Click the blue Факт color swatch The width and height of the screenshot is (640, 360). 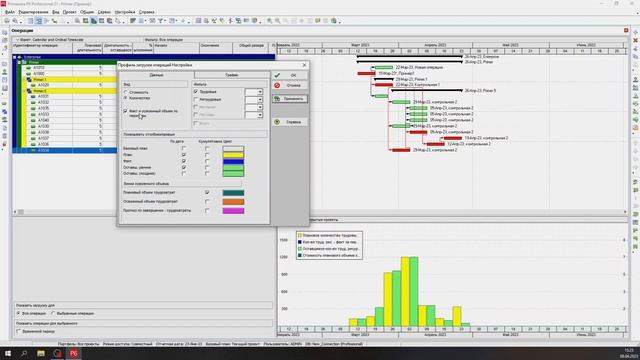[233, 161]
